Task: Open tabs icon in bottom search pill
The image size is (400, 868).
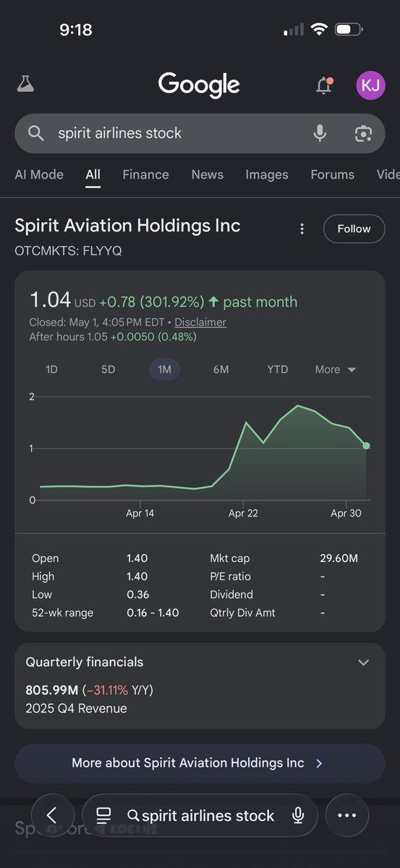Action: (x=103, y=816)
